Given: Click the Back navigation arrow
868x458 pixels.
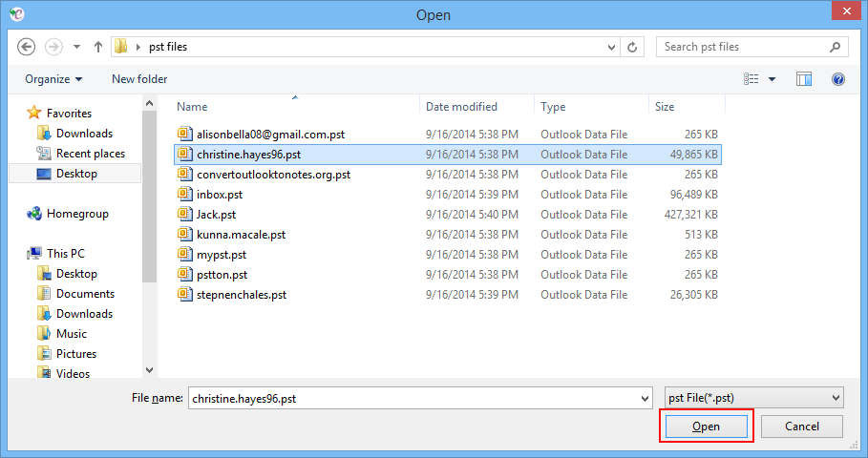Looking at the screenshot, I should pyautogui.click(x=27, y=46).
